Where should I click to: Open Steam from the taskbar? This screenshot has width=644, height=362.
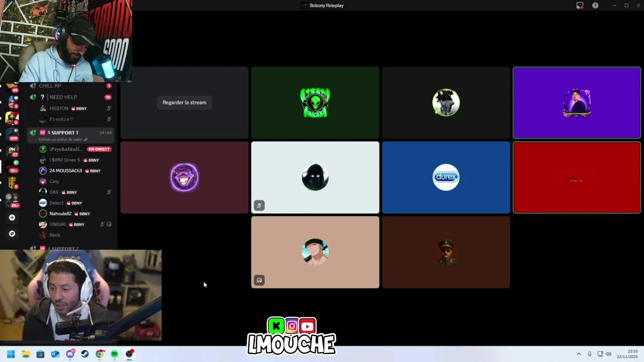click(x=85, y=354)
